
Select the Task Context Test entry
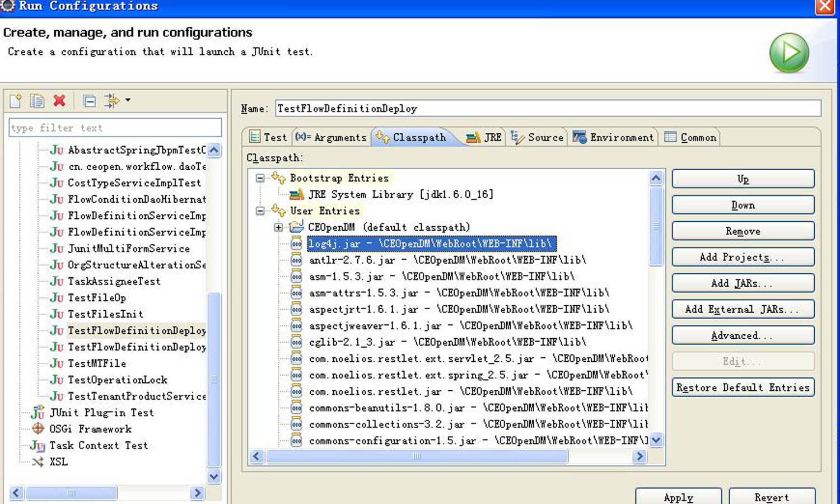[x=99, y=445]
